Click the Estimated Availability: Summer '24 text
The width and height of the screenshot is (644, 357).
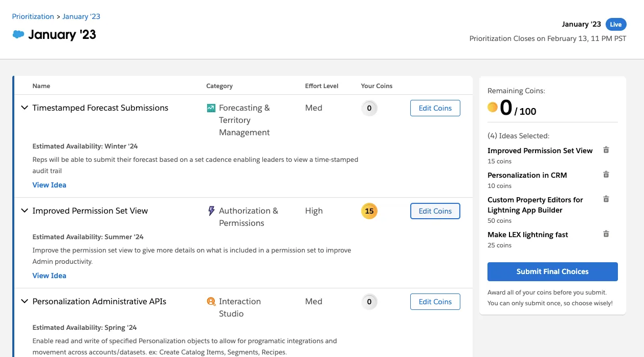click(88, 237)
